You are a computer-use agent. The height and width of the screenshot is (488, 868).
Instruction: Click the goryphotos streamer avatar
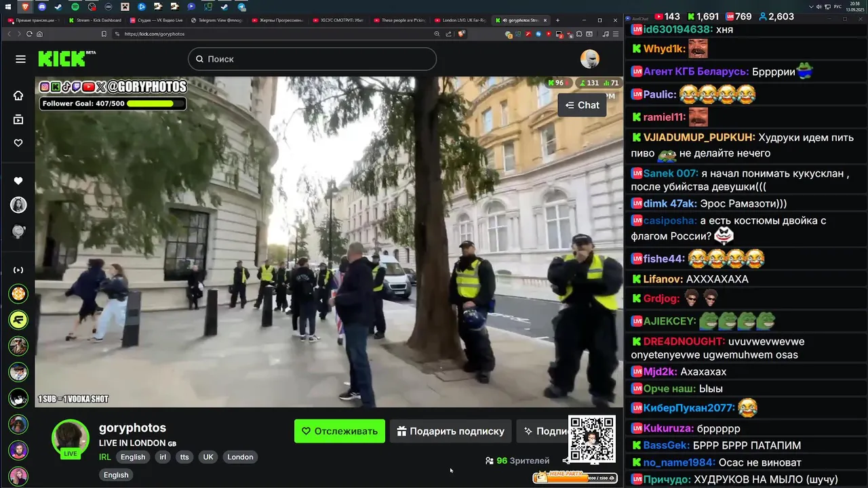coord(71,437)
